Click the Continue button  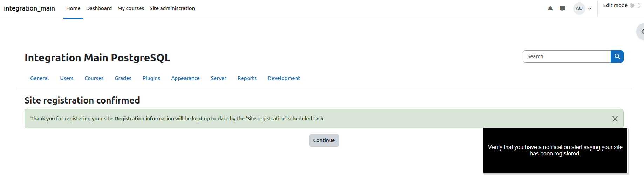[324, 140]
